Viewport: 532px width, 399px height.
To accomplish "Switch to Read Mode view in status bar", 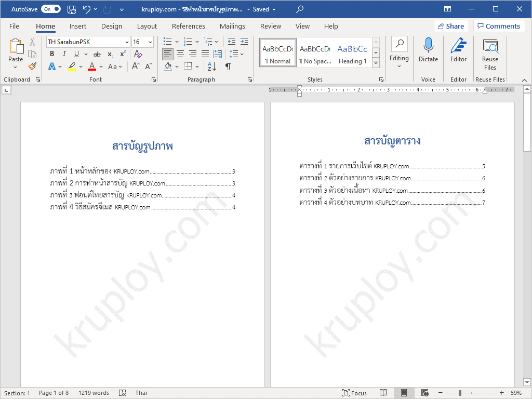I will [x=383, y=393].
